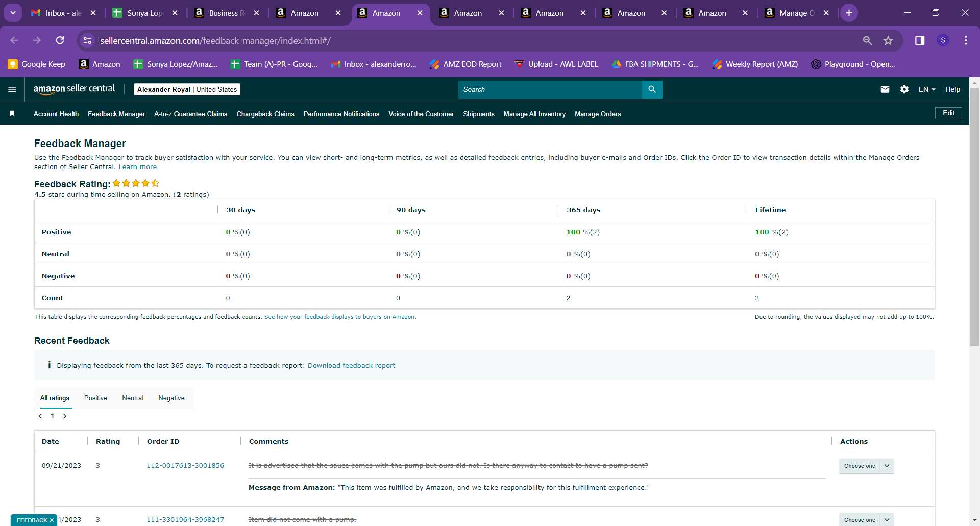
Task: Click the Learn more link
Action: (138, 167)
